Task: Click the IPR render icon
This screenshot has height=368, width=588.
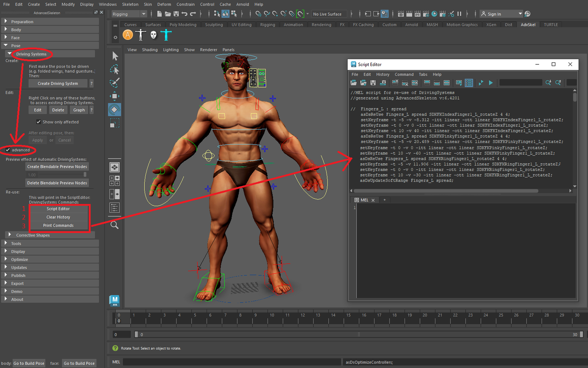Action: point(417,14)
